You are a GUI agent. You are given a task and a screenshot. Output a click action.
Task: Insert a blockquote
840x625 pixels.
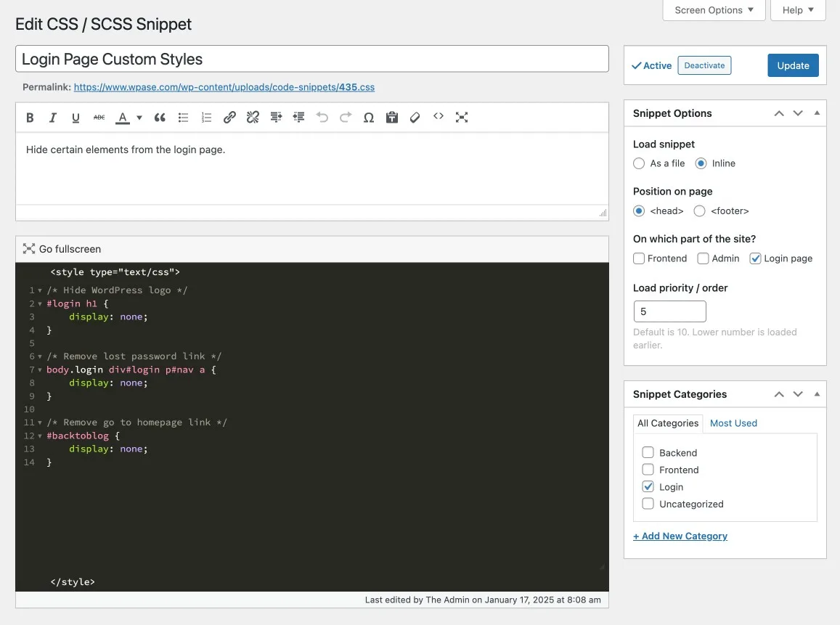160,118
